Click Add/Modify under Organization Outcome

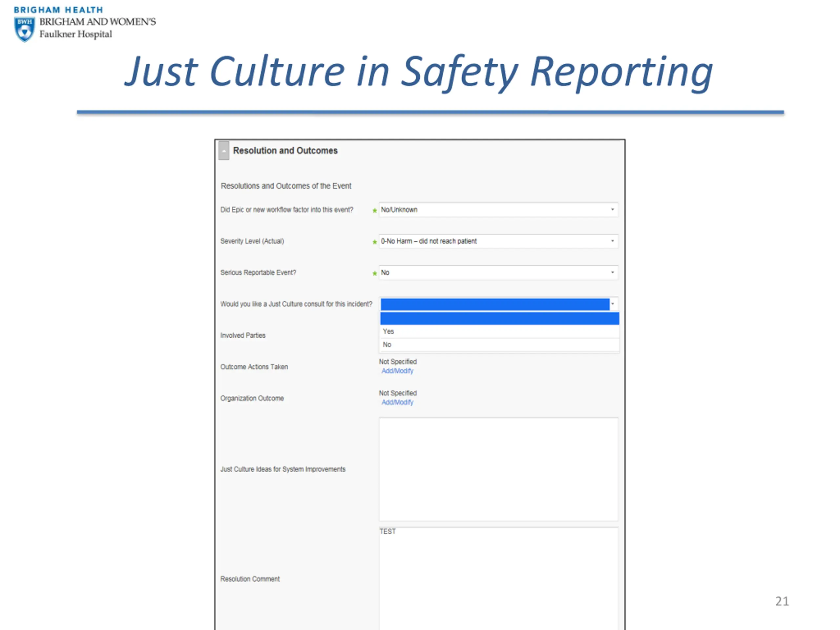(x=397, y=403)
